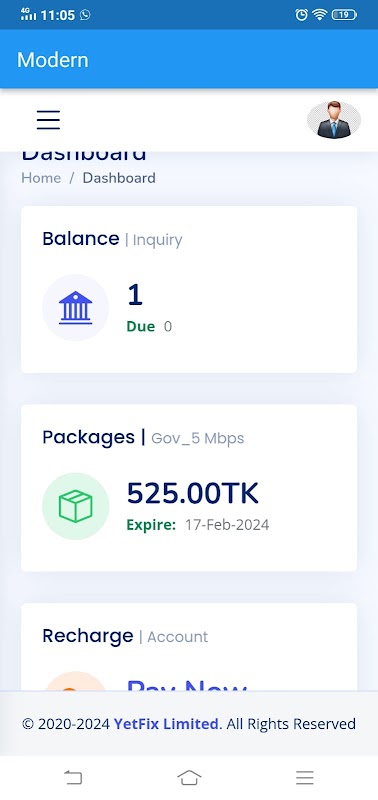The image size is (378, 800).
Task: Tap the alarm clock status icon
Action: coord(301,15)
